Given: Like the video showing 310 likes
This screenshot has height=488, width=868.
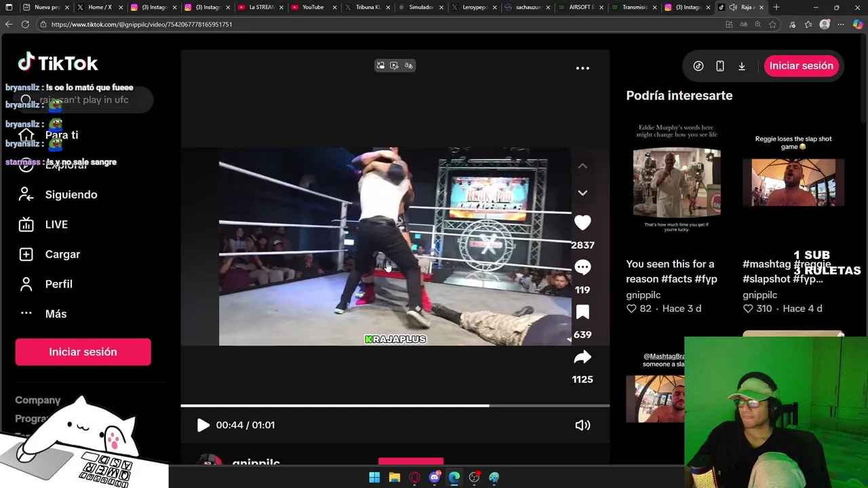Looking at the screenshot, I should (x=748, y=308).
